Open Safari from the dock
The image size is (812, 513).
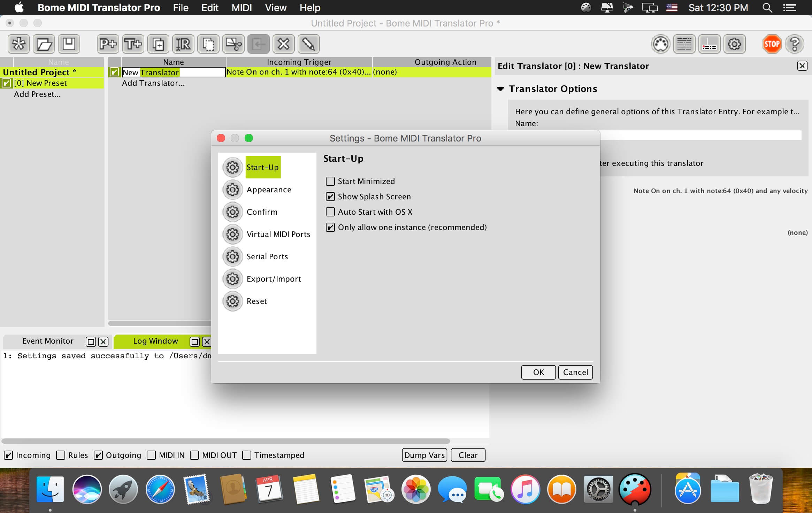click(160, 490)
